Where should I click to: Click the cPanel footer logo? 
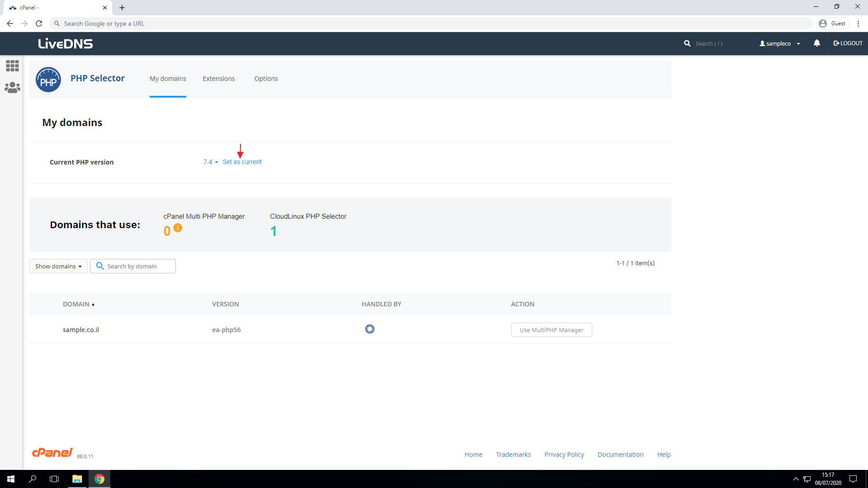[52, 452]
